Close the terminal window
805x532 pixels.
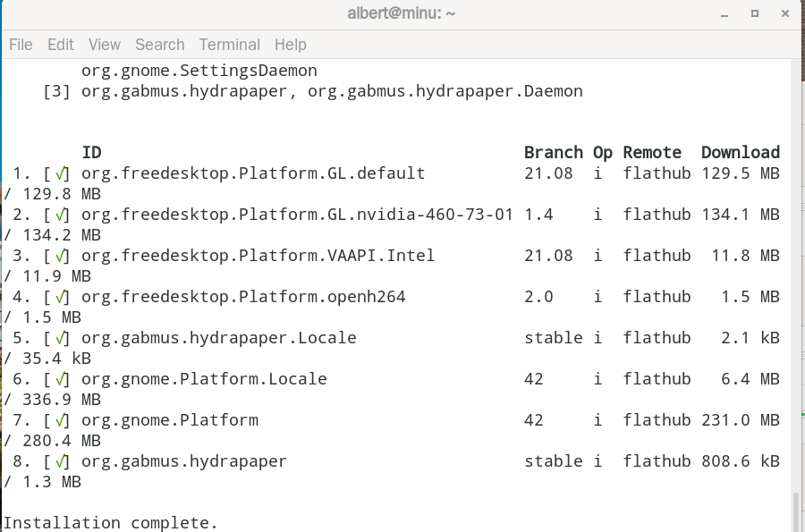[x=785, y=13]
